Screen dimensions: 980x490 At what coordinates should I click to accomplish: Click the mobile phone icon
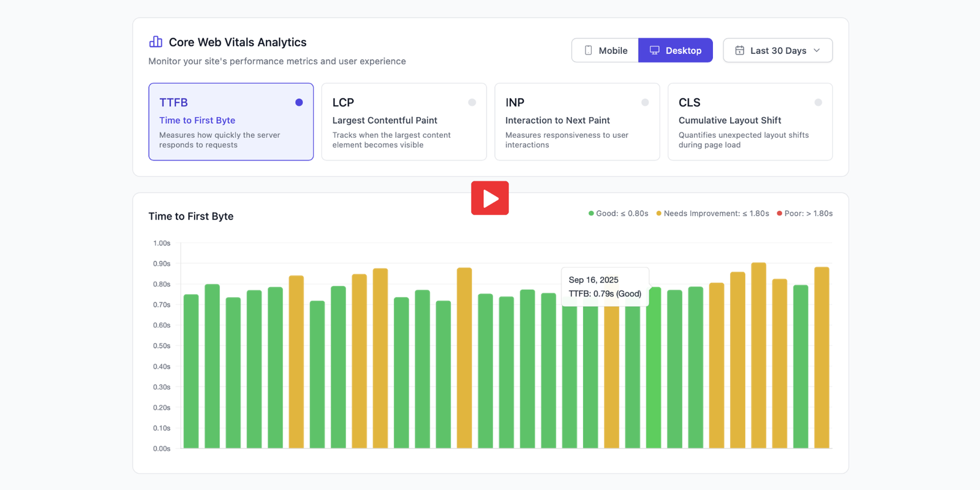(588, 50)
